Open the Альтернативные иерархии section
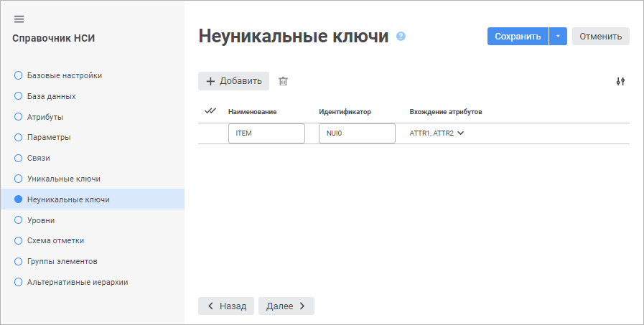The image size is (644, 325). [78, 282]
